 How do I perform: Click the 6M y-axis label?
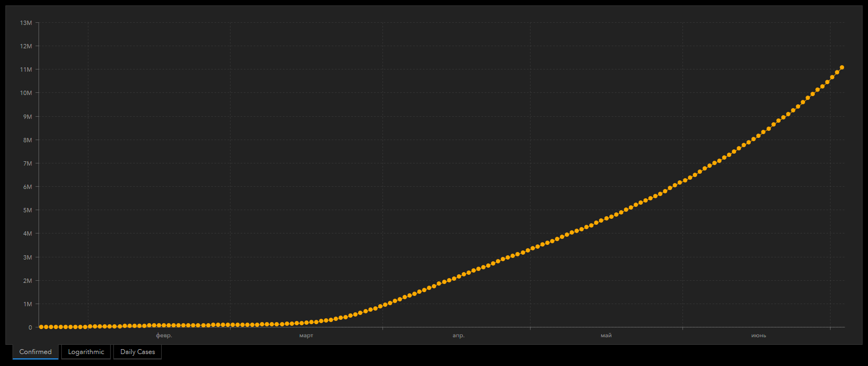28,187
